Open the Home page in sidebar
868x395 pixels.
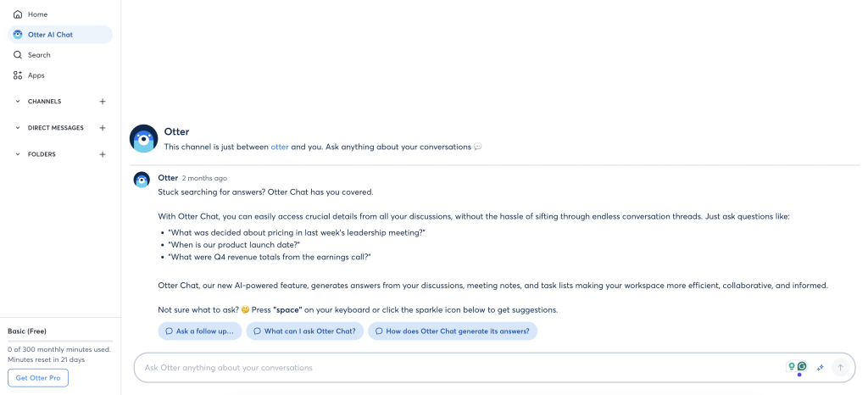tap(31, 14)
